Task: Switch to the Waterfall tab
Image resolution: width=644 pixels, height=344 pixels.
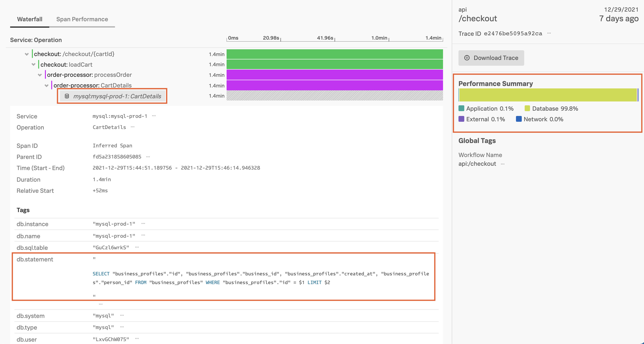Action: coord(29,19)
